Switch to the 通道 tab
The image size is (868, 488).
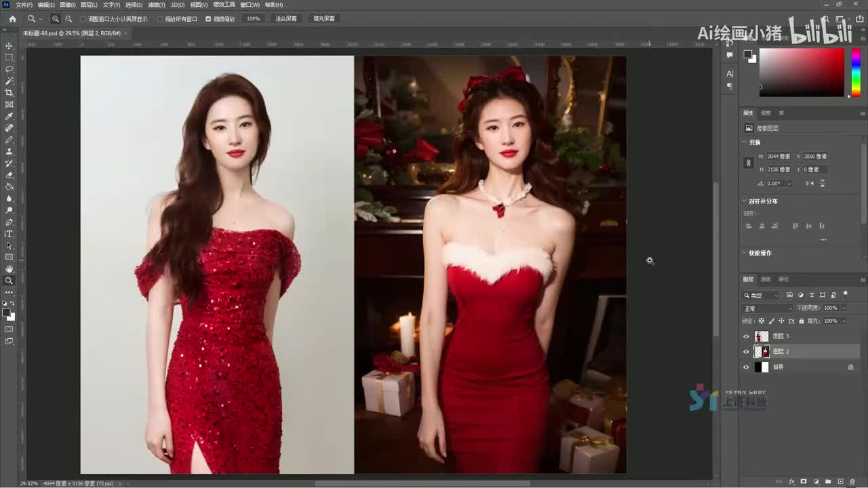[766, 279]
